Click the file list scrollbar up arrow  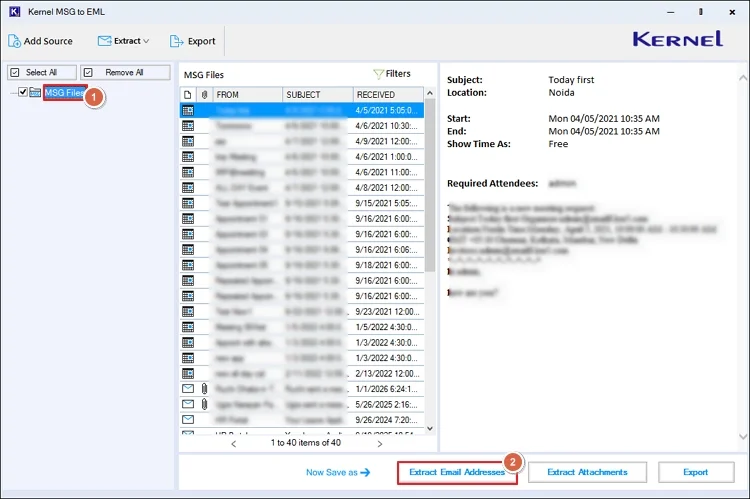(430, 93)
